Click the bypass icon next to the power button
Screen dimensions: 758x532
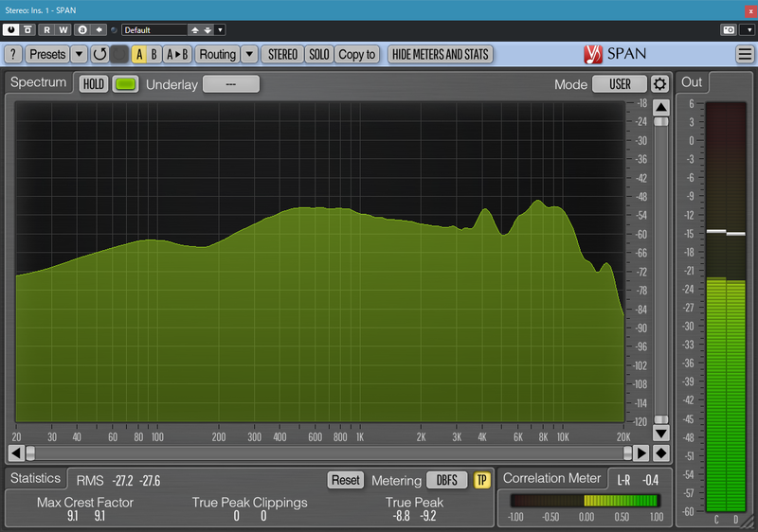pyautogui.click(x=28, y=30)
